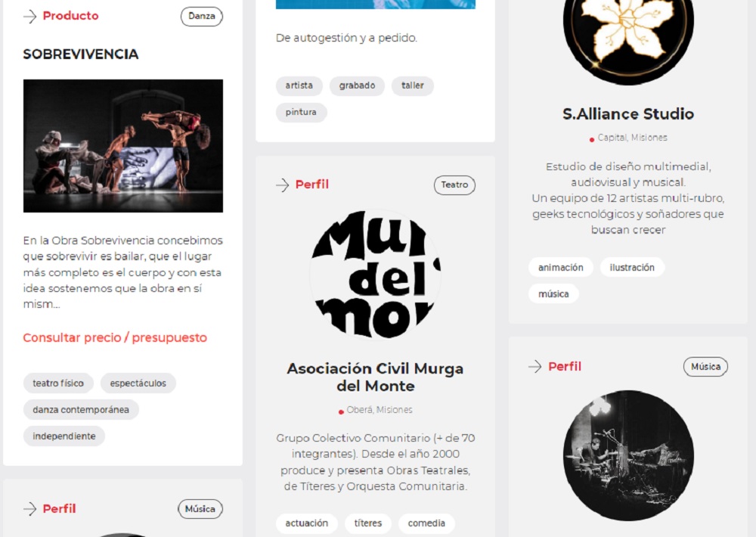
Task: Select the Teatro category badge
Action: click(x=454, y=185)
